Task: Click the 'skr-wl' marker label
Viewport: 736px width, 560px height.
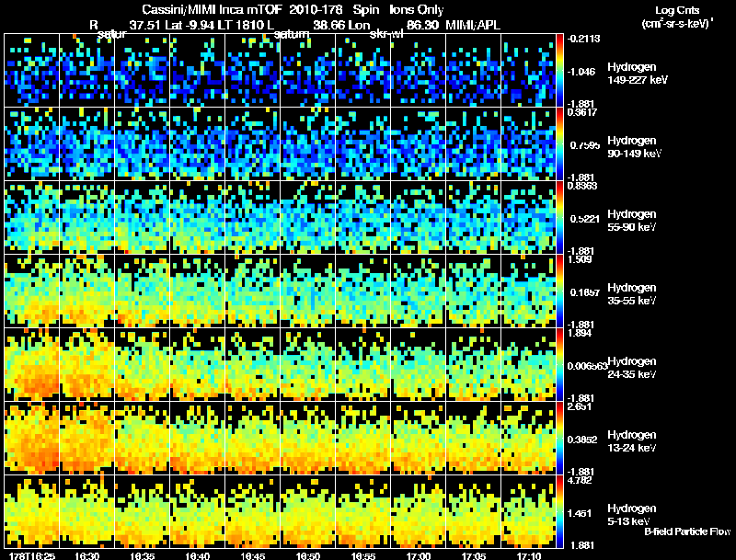Action: click(x=386, y=34)
